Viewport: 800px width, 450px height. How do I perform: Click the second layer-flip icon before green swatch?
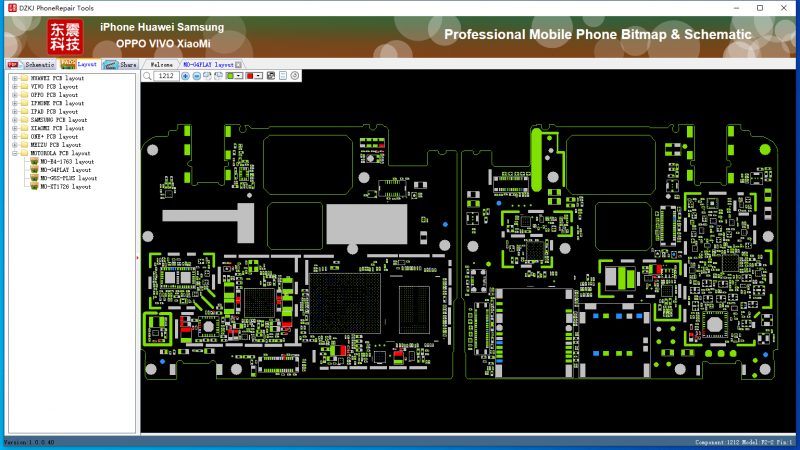[x=218, y=76]
